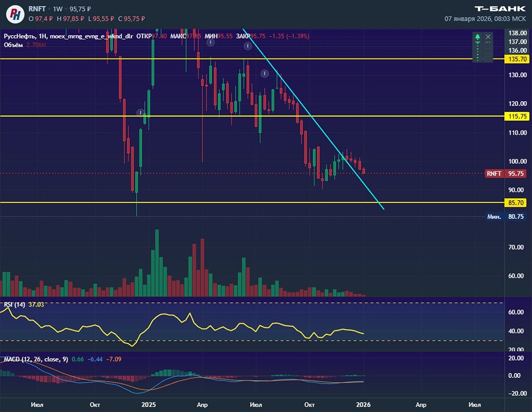Click the Апр label after 2026

tap(421, 405)
